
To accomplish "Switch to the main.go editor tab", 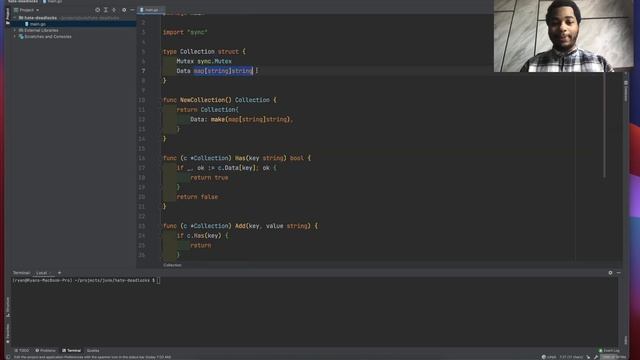I will pos(151,10).
